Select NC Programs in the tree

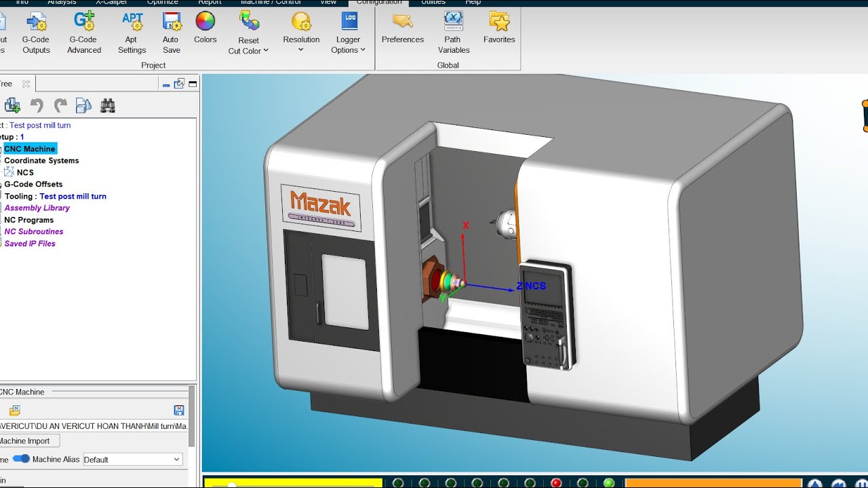pos(28,220)
